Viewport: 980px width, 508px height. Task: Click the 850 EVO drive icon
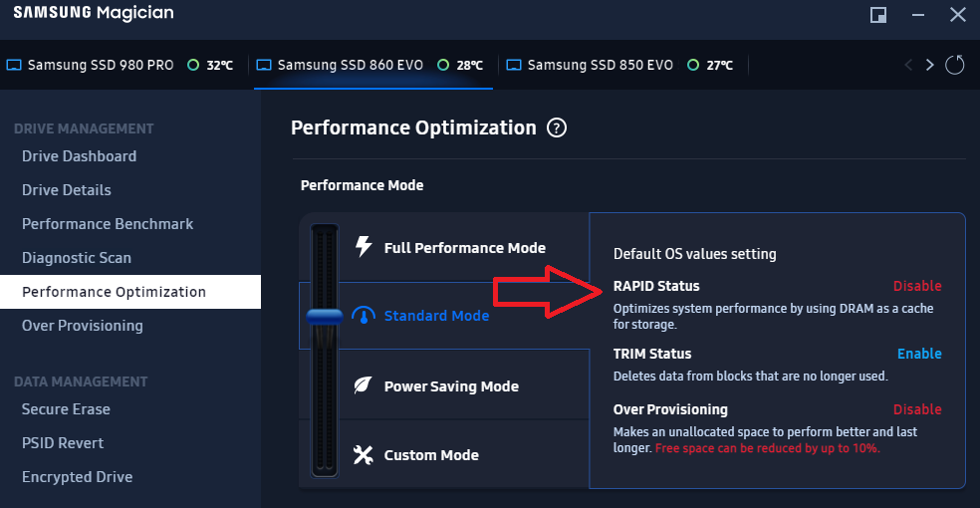514,65
